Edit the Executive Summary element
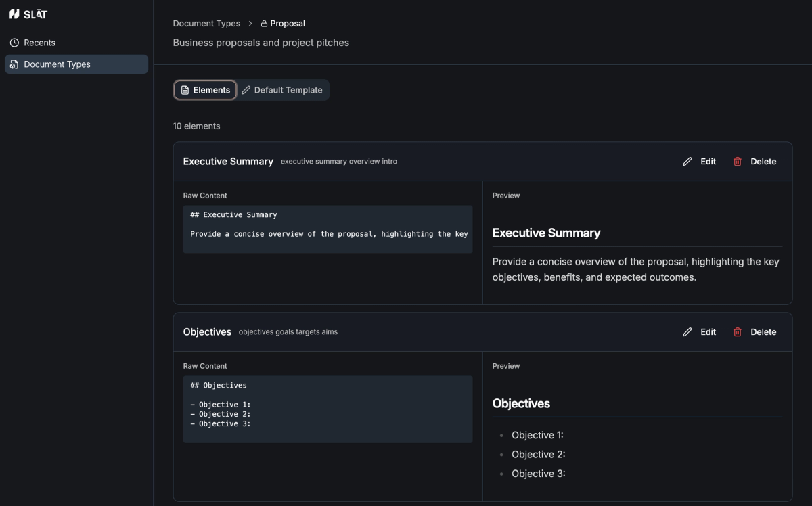 (700, 162)
